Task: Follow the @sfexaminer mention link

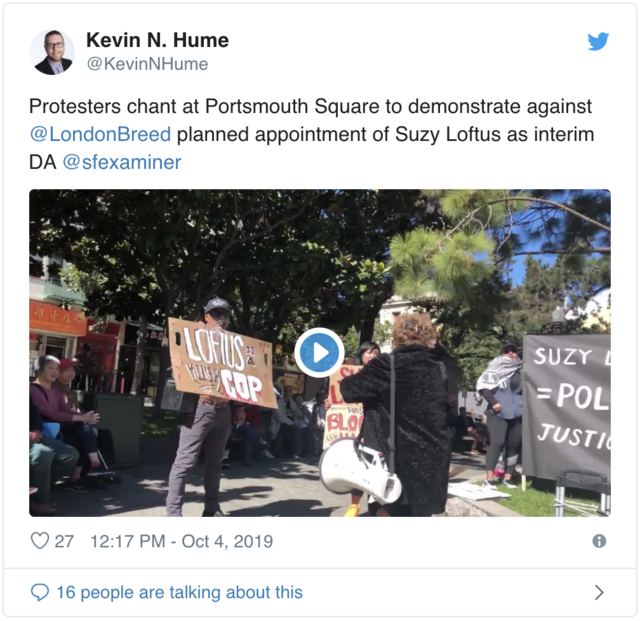Action: coord(122,162)
